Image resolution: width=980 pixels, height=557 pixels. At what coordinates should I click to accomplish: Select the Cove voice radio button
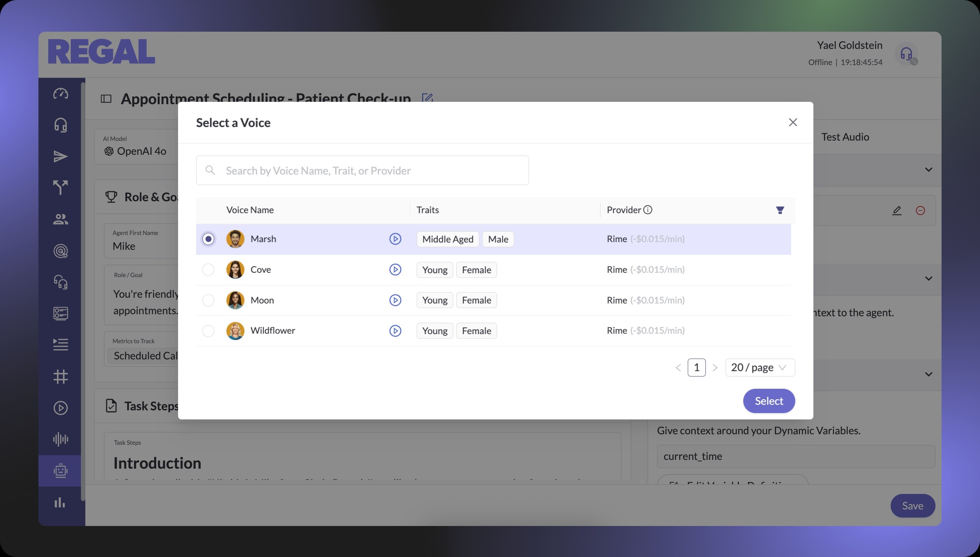[x=208, y=269]
